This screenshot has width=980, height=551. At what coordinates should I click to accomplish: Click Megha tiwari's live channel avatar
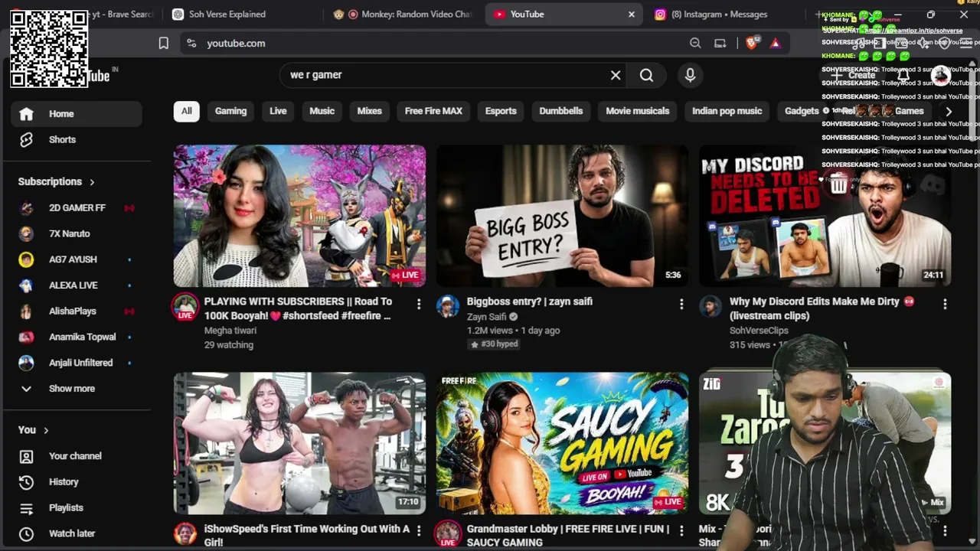tap(185, 306)
